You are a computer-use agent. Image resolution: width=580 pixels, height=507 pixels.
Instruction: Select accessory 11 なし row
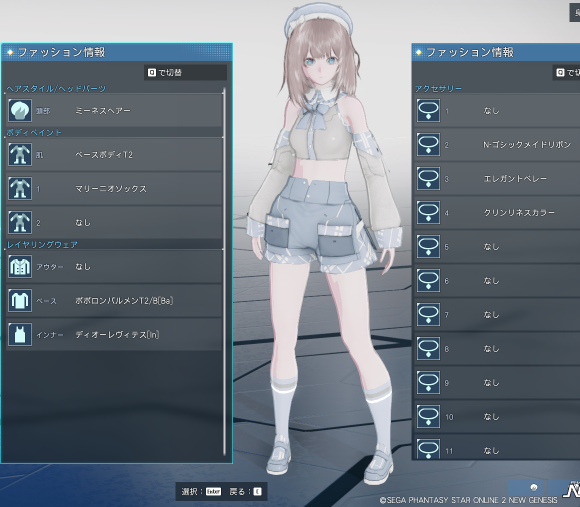coord(497,447)
